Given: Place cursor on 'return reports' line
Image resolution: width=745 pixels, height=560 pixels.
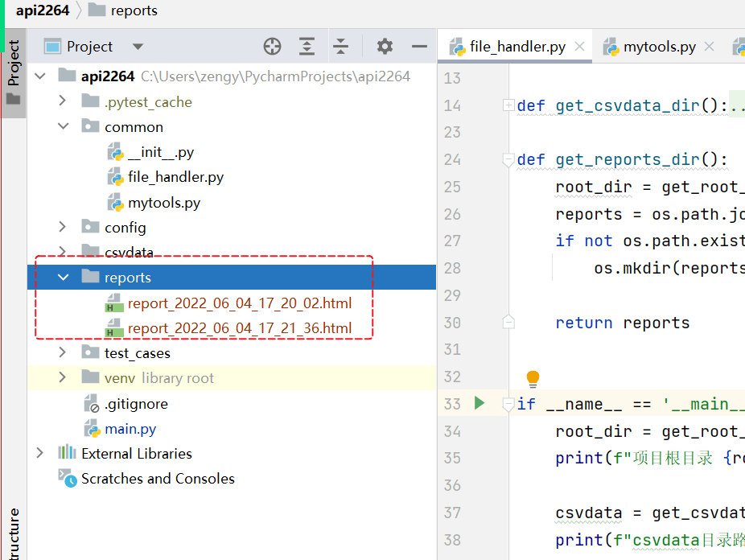Looking at the screenshot, I should click(623, 323).
